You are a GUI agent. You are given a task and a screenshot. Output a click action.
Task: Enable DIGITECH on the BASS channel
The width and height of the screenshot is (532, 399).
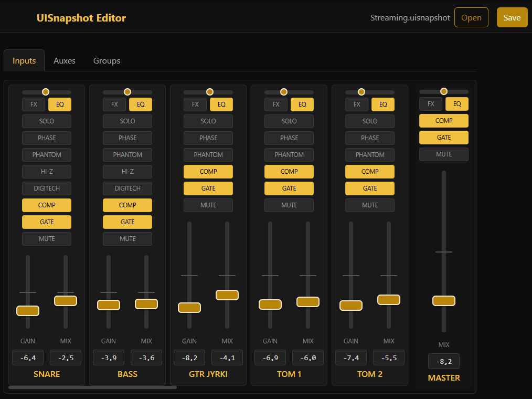pyautogui.click(x=127, y=188)
